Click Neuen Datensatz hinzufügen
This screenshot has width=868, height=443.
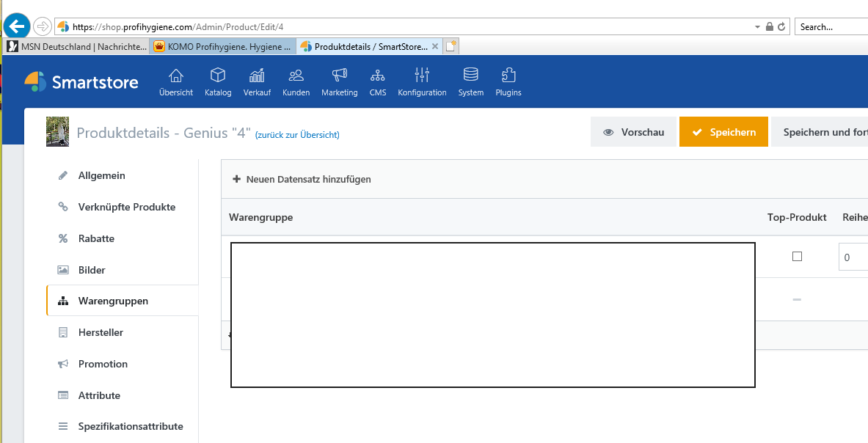304,179
